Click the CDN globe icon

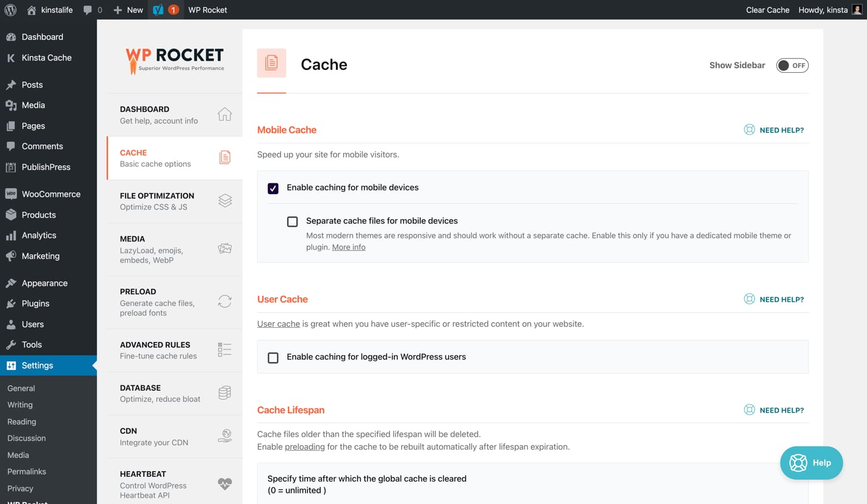[225, 436]
